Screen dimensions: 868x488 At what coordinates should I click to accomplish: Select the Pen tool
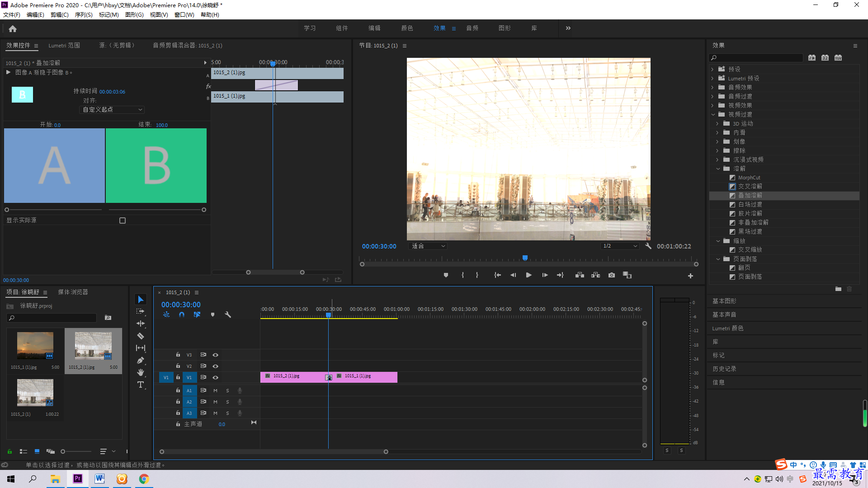141,360
